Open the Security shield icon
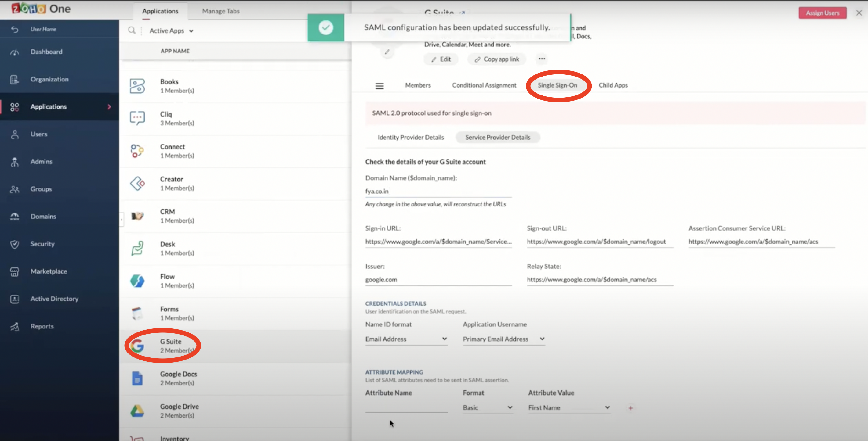This screenshot has height=441, width=868. click(x=14, y=244)
